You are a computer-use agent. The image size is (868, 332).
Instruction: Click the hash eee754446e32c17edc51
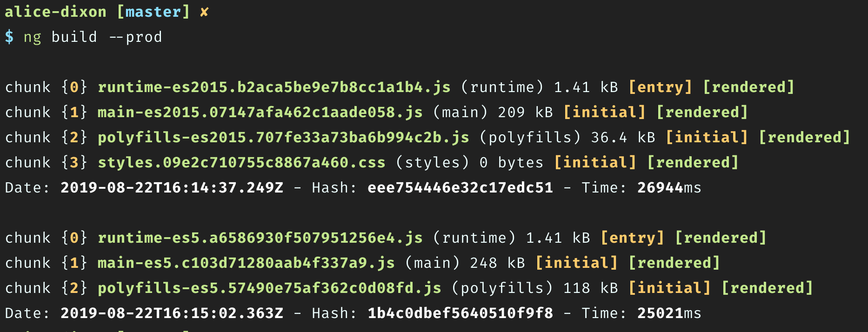click(460, 188)
